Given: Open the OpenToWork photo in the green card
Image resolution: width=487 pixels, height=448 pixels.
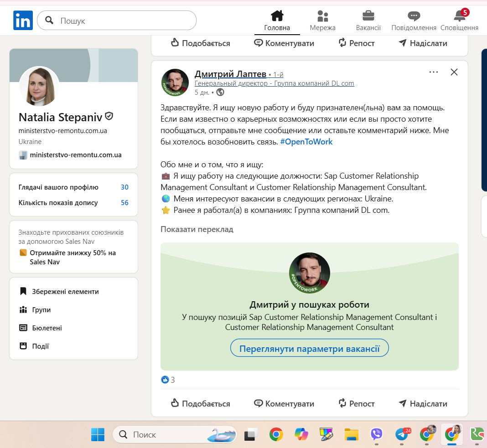Looking at the screenshot, I should pyautogui.click(x=310, y=273).
